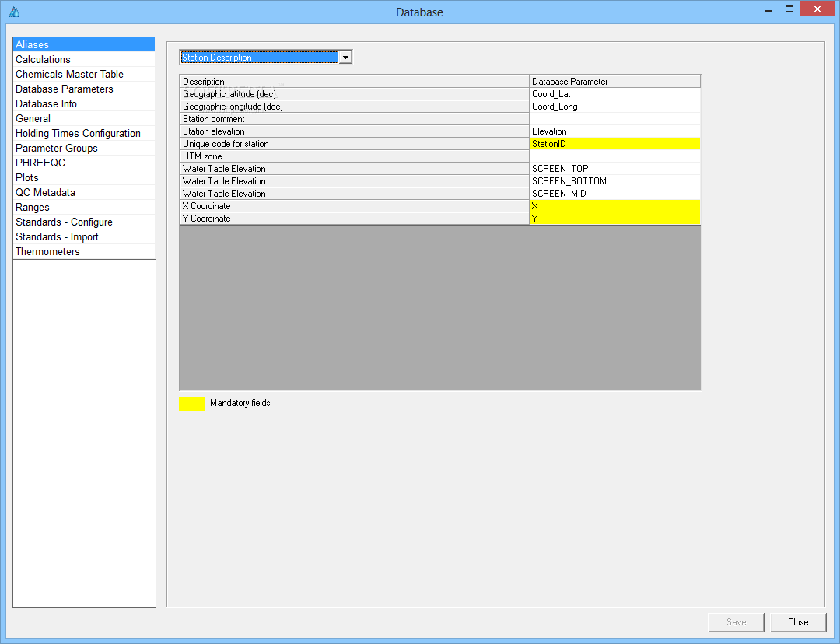Select the yellow X parameter cell

click(x=614, y=206)
